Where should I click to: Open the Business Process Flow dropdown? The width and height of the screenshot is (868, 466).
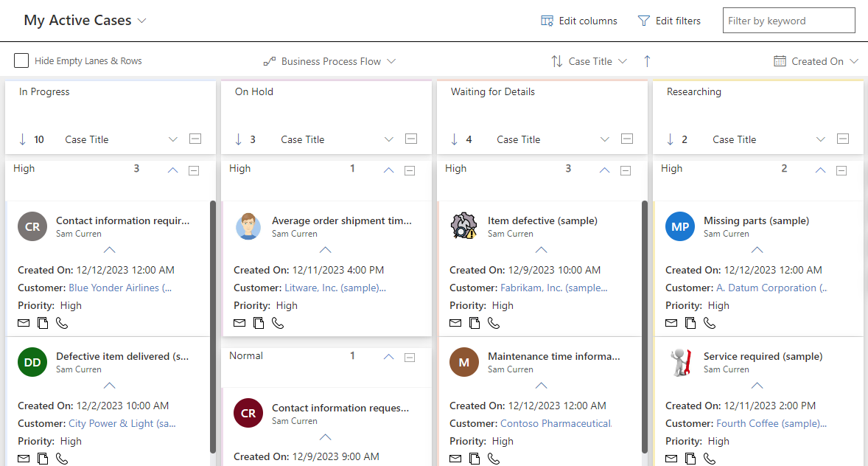[391, 61]
